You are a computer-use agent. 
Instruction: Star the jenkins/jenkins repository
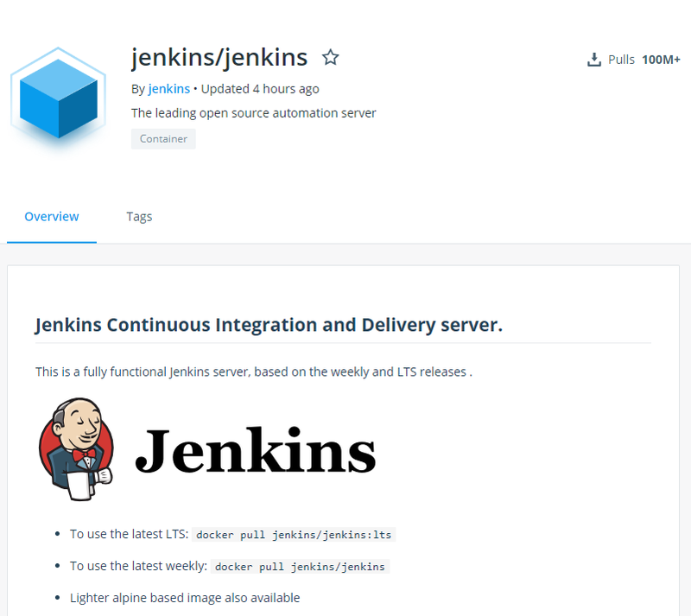pos(330,57)
